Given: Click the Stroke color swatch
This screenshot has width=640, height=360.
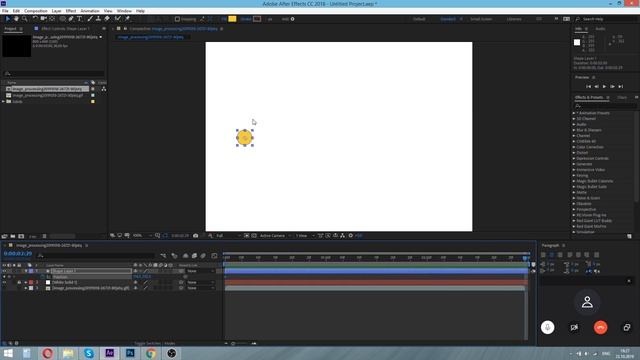Looking at the screenshot, I should [257, 19].
